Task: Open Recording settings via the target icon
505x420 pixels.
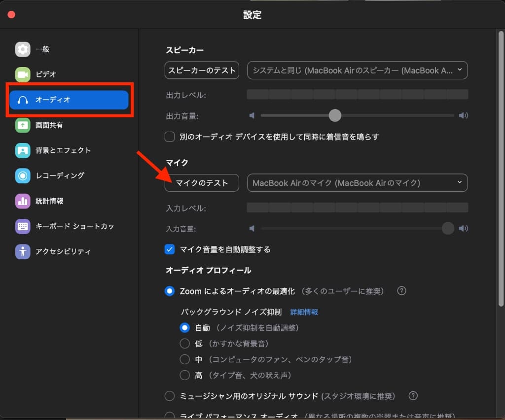Action: pos(23,175)
